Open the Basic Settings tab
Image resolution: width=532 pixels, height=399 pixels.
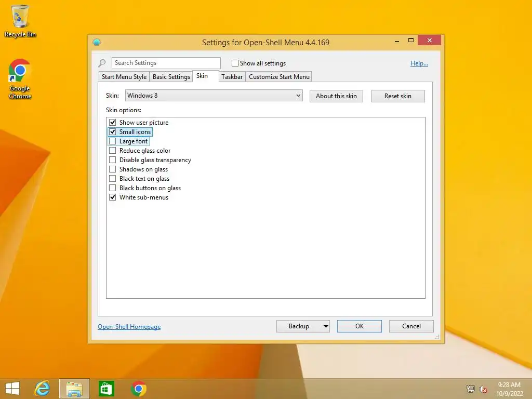coord(171,77)
